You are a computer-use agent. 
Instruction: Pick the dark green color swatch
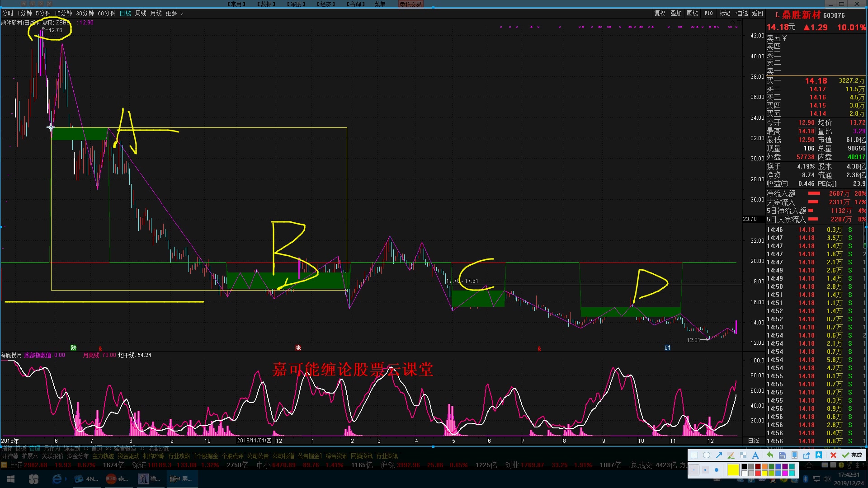click(x=771, y=466)
